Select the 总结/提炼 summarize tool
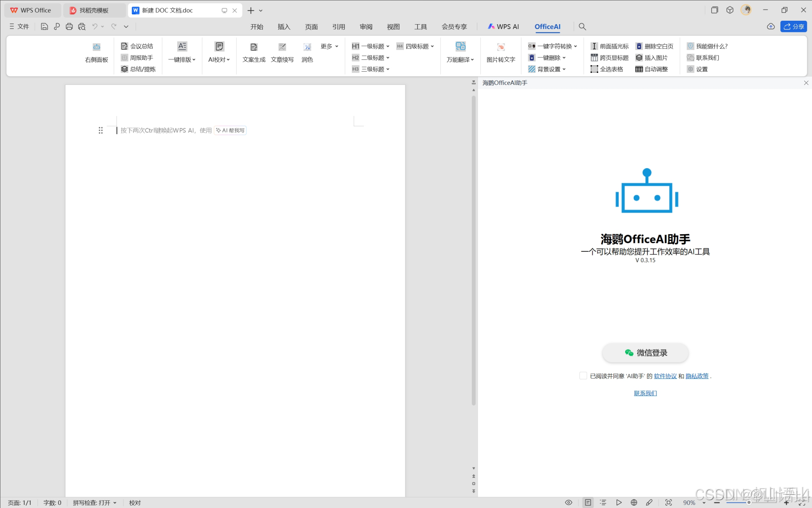The width and height of the screenshot is (812, 508). pyautogui.click(x=138, y=69)
